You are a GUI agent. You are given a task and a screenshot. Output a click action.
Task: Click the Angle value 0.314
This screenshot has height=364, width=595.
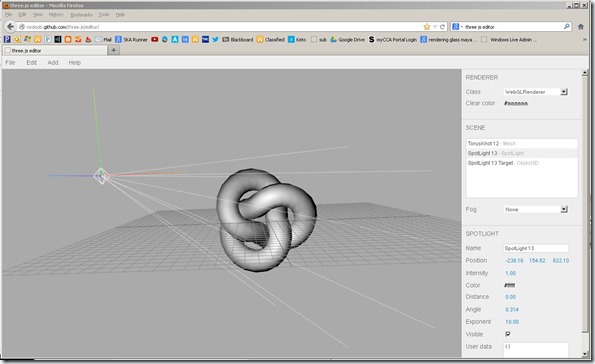[512, 310]
